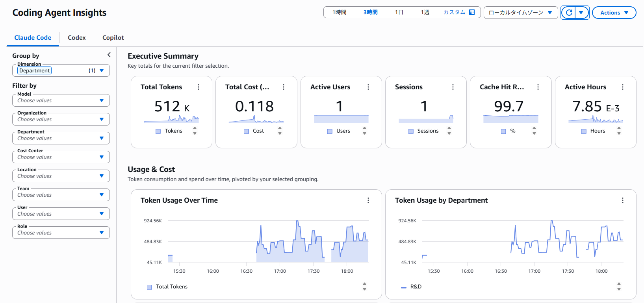Open Total Tokens widget kebab menu

[x=199, y=87]
